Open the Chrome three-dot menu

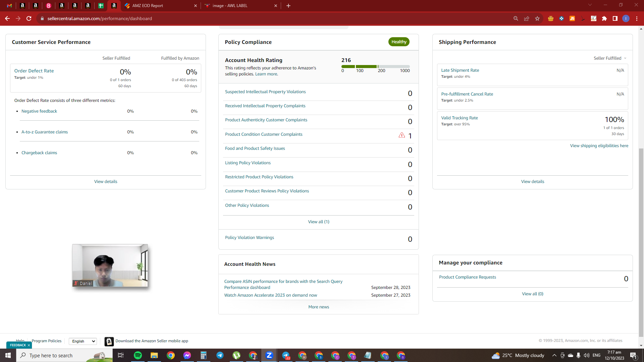637,18
